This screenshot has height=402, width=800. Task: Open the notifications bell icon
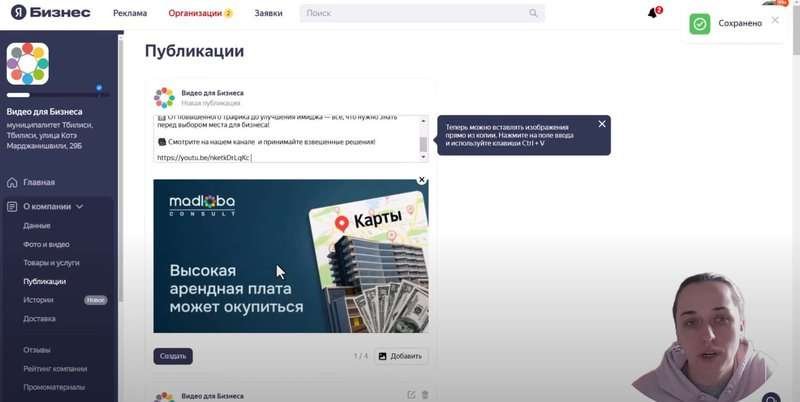pyautogui.click(x=653, y=13)
